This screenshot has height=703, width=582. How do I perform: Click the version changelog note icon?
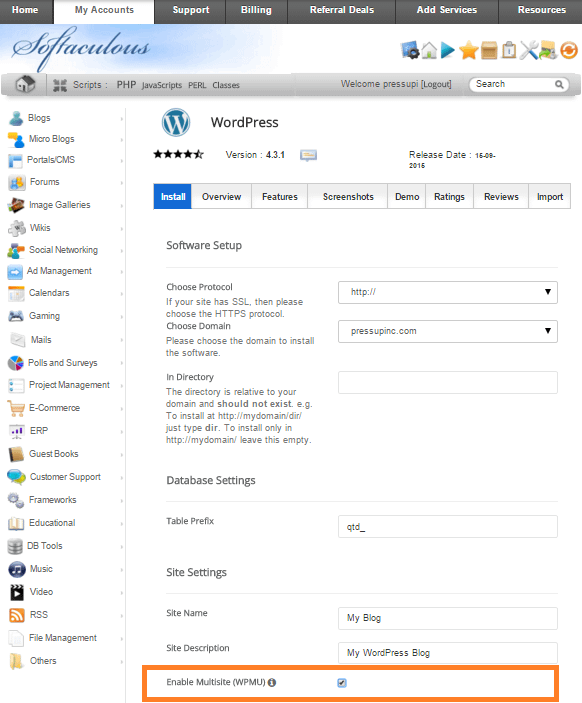308,155
